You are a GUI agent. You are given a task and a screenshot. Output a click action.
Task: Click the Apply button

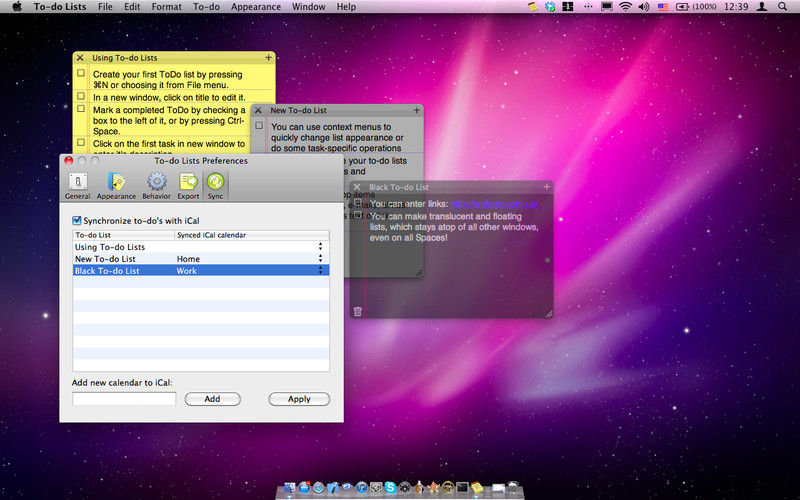point(299,399)
